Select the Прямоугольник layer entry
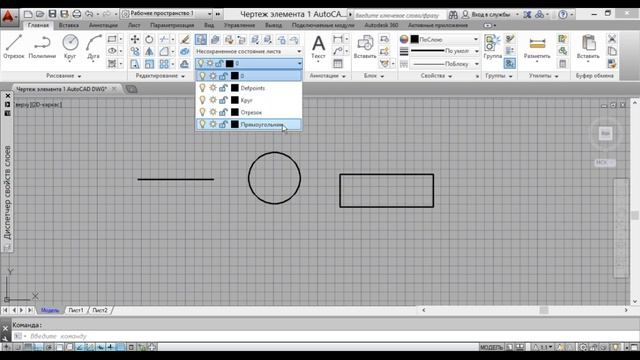 (x=249, y=124)
